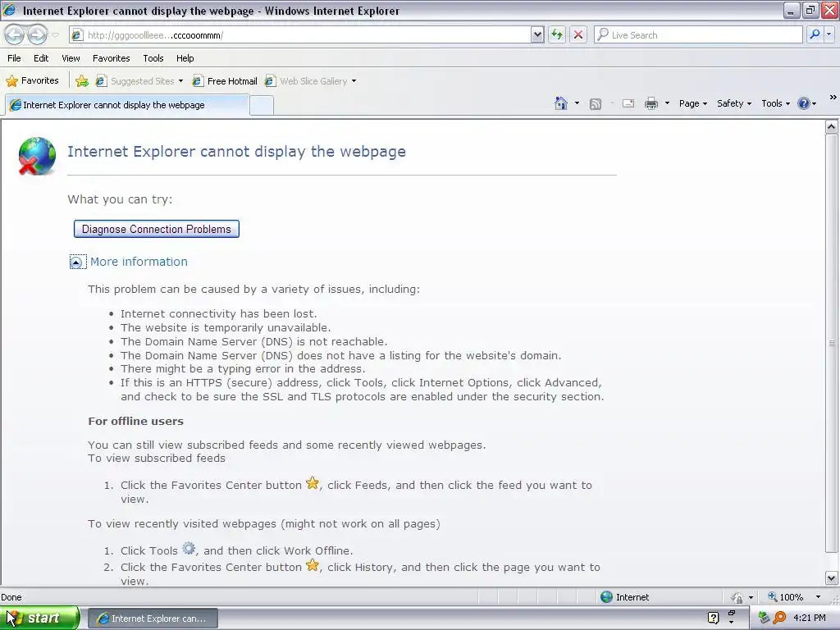Viewport: 840px width, 630px height.
Task: Expand the zoom level dropdown arrow
Action: (818, 597)
